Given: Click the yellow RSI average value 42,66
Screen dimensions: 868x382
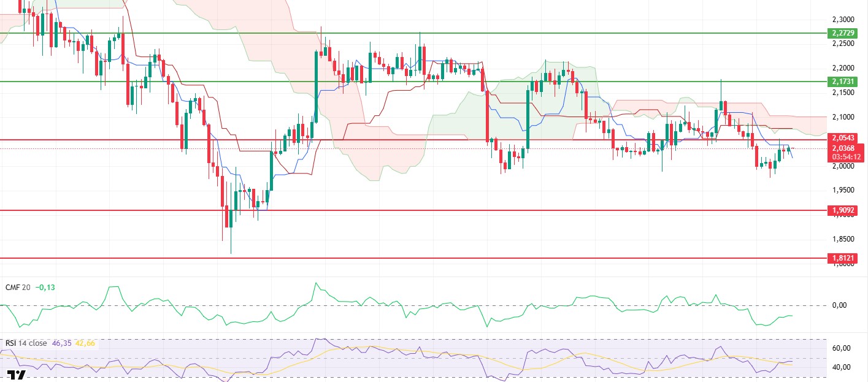Looking at the screenshot, I should [85, 343].
